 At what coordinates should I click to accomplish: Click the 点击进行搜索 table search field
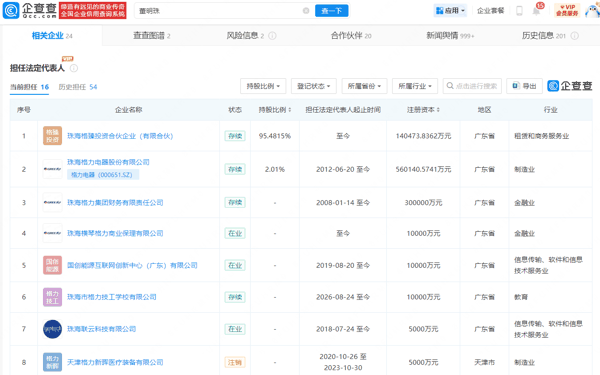(472, 86)
